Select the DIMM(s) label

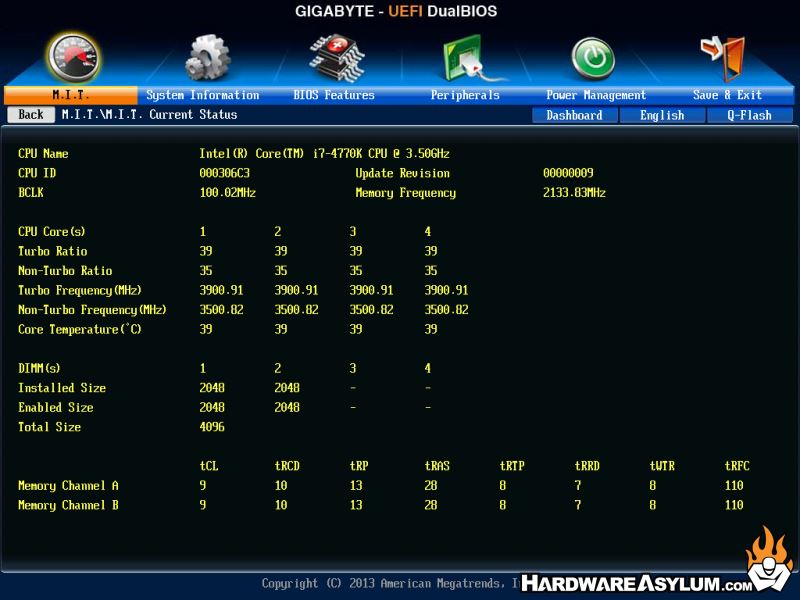click(x=39, y=368)
